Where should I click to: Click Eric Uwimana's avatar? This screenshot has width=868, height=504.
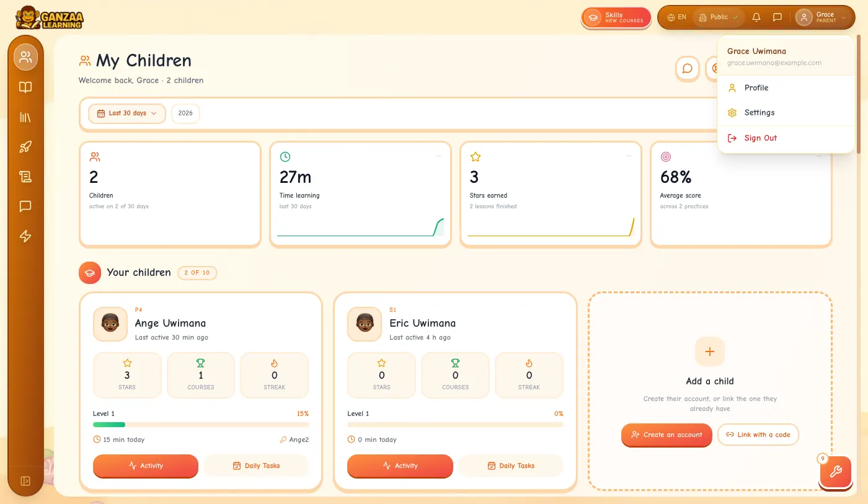(x=365, y=324)
